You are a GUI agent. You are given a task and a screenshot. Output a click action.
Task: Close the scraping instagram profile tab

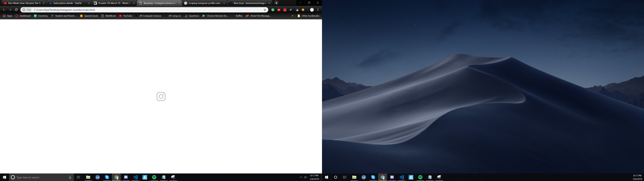224,3
